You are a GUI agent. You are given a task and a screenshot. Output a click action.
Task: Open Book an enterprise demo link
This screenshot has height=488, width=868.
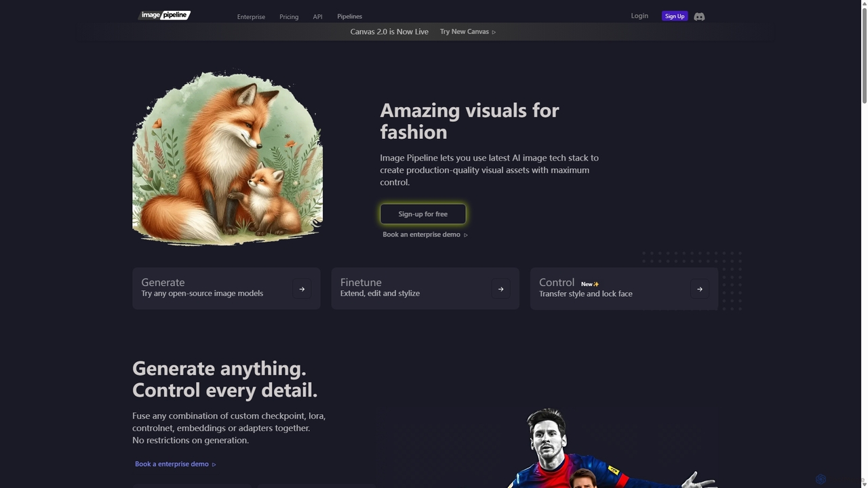[x=425, y=235]
